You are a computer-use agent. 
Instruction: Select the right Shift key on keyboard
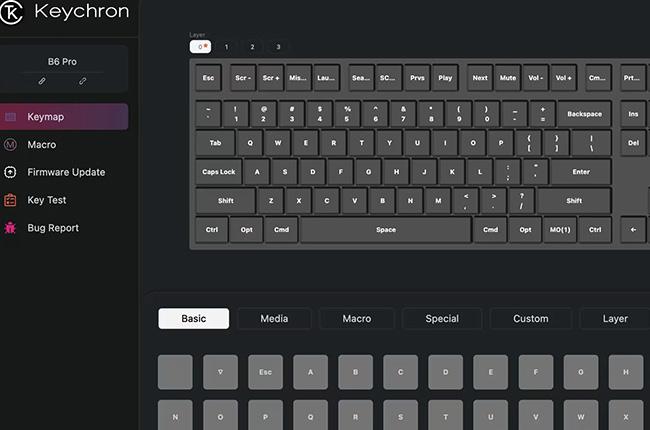tap(574, 201)
